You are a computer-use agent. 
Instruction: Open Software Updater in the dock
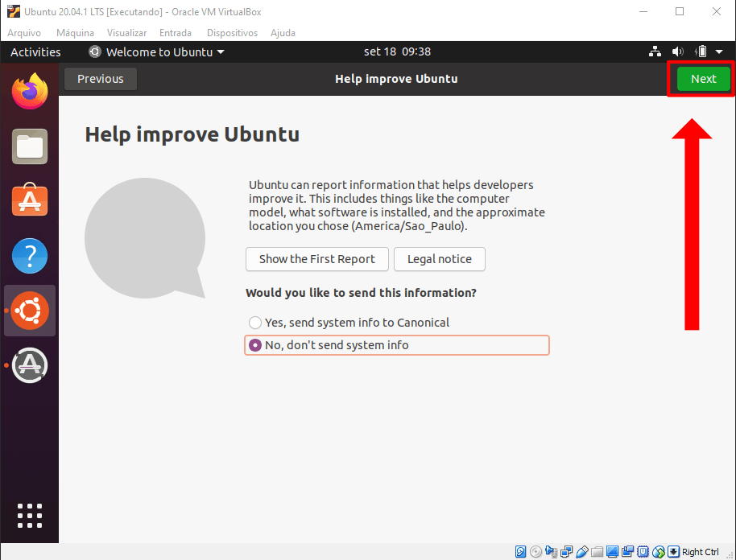30,365
